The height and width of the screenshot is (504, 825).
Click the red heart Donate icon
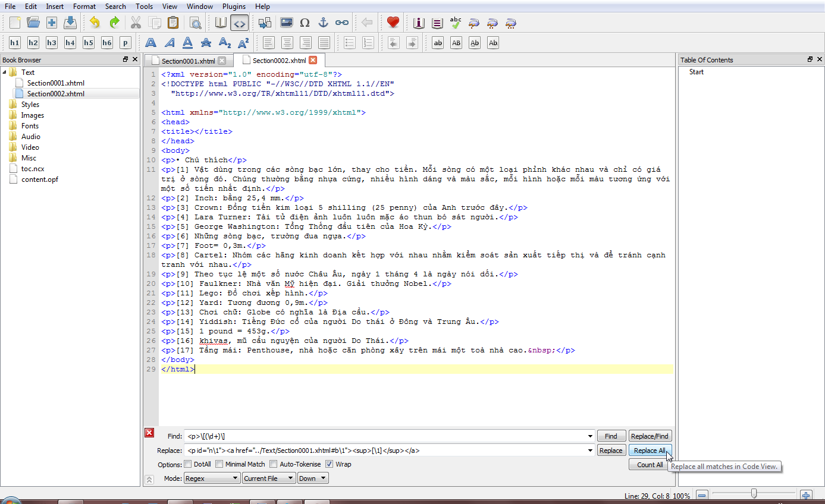[393, 23]
